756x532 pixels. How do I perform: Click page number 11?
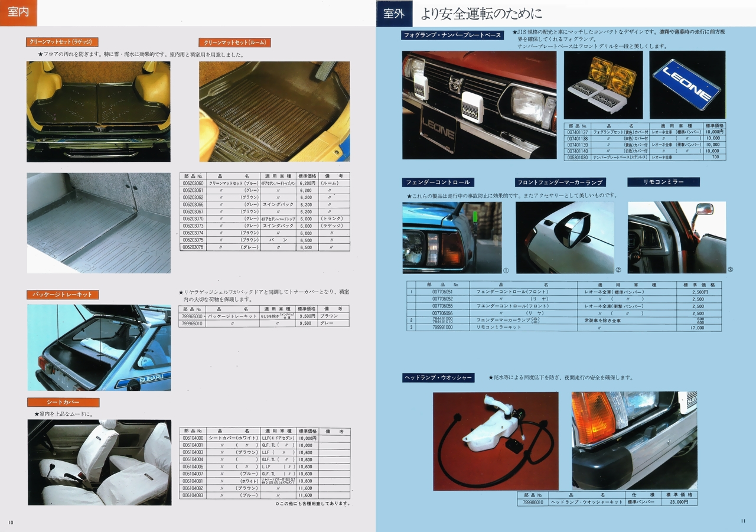(x=743, y=520)
